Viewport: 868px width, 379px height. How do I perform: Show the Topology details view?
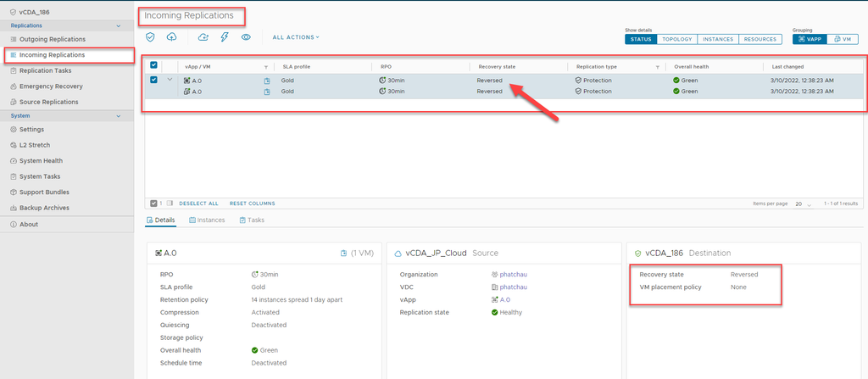point(677,39)
